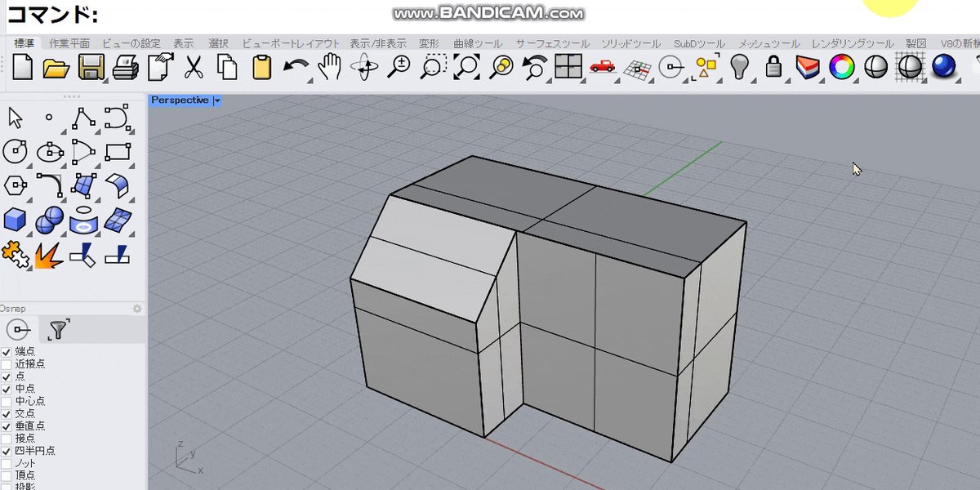The width and height of the screenshot is (980, 490).
Task: Open a file using the folder icon
Action: point(56,67)
